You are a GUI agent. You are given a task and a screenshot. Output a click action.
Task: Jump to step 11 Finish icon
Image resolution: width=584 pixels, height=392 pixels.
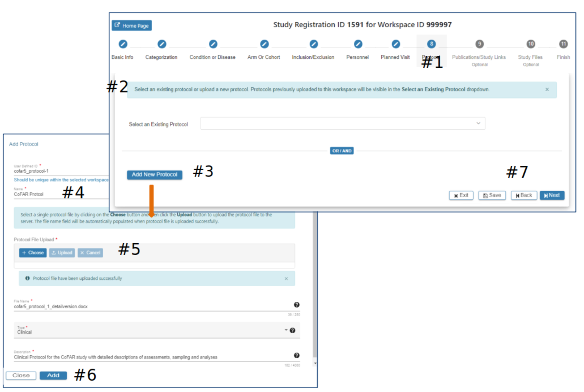563,44
